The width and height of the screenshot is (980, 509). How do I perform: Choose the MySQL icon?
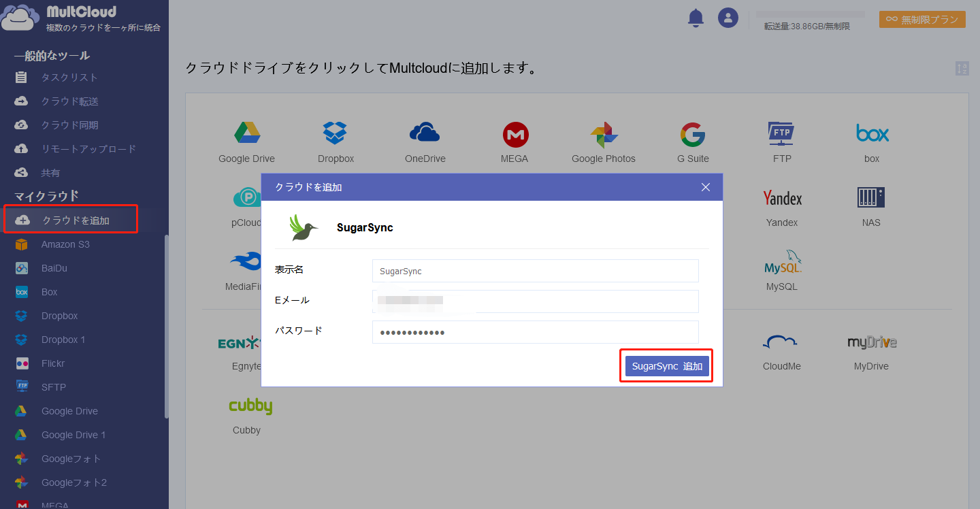(782, 261)
